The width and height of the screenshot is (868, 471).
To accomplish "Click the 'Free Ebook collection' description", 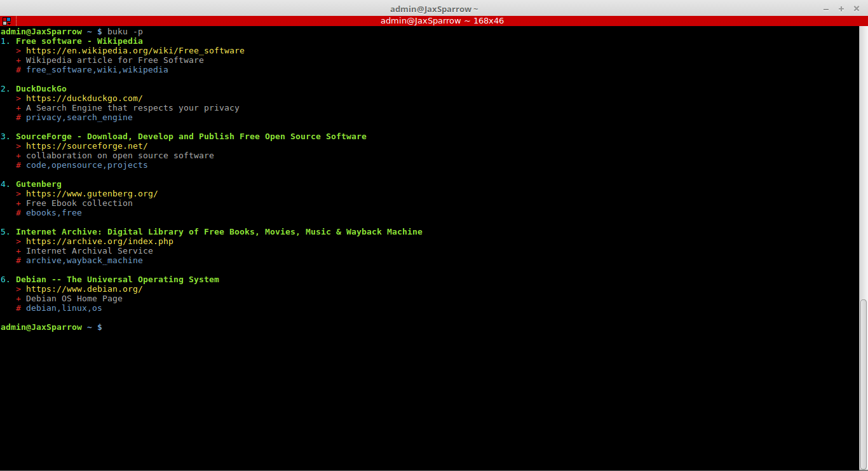I will (79, 203).
